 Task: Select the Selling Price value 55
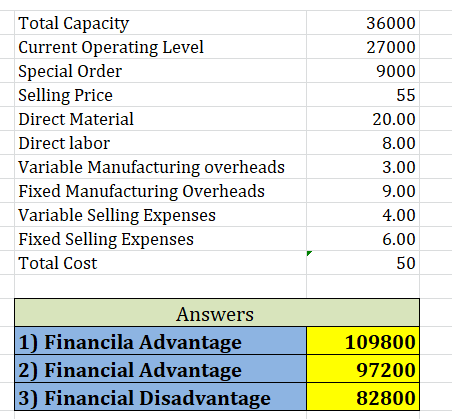pyautogui.click(x=363, y=95)
